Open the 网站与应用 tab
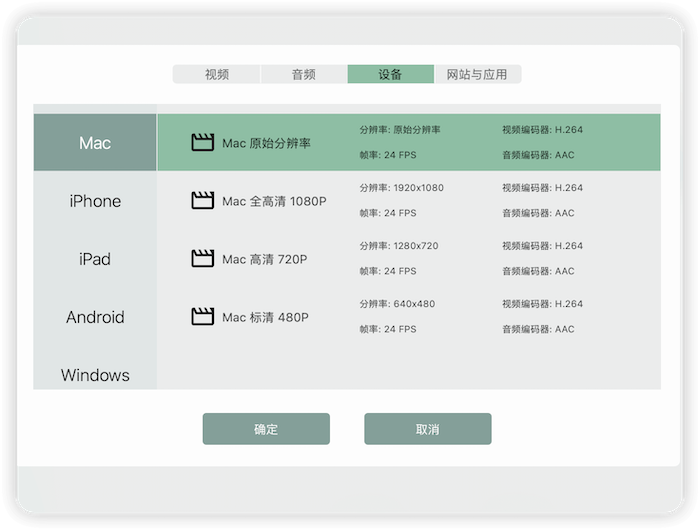The image size is (700, 530). click(x=477, y=74)
